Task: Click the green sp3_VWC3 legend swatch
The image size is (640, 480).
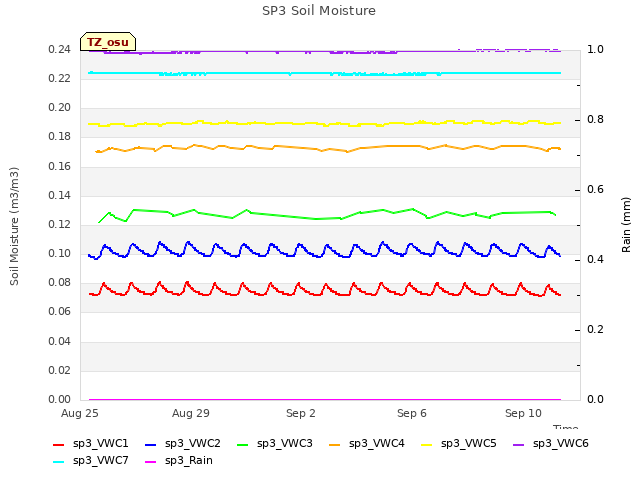Action: click(243, 444)
